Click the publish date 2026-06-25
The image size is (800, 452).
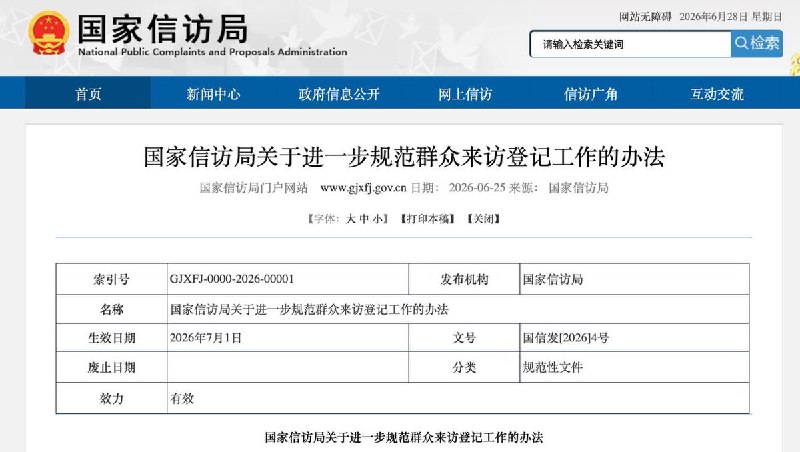point(477,188)
